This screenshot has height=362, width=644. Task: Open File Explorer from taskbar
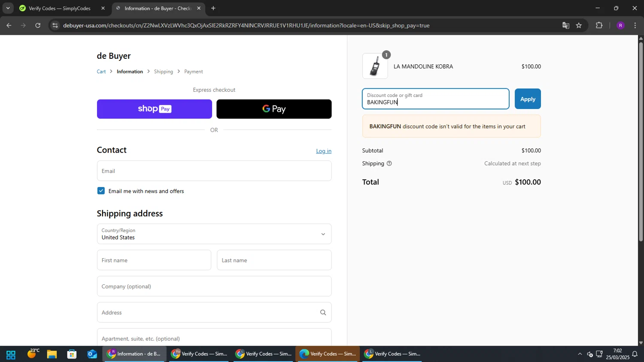coord(52,354)
